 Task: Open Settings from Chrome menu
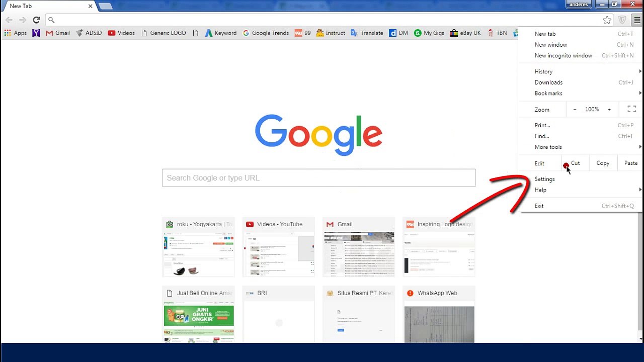tap(581, 179)
